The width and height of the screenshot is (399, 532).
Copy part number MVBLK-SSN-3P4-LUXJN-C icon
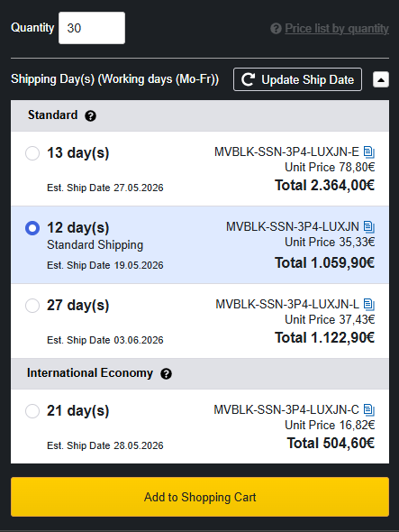click(x=369, y=410)
